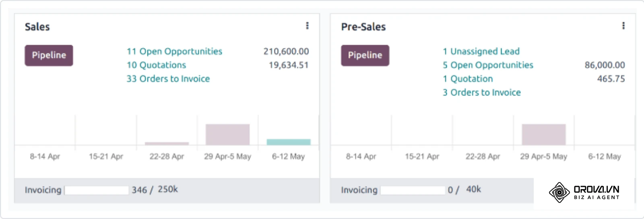Click the Sales chart 8-14 Apr label

(x=45, y=156)
